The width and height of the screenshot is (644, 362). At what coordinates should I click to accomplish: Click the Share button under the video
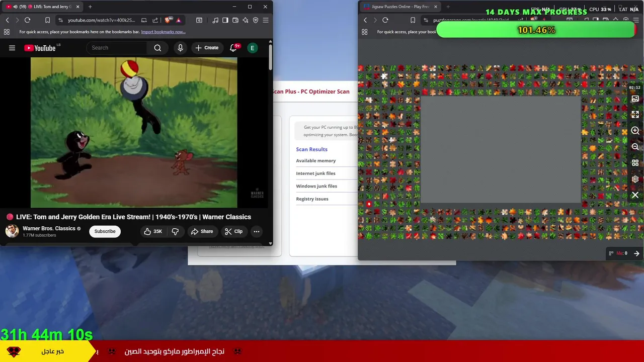pyautogui.click(x=202, y=231)
